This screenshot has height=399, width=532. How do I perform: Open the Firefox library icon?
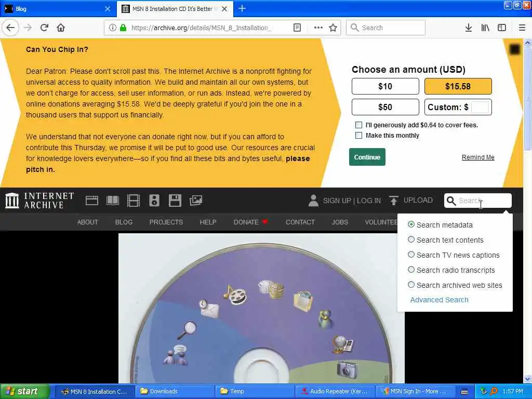tap(485, 28)
